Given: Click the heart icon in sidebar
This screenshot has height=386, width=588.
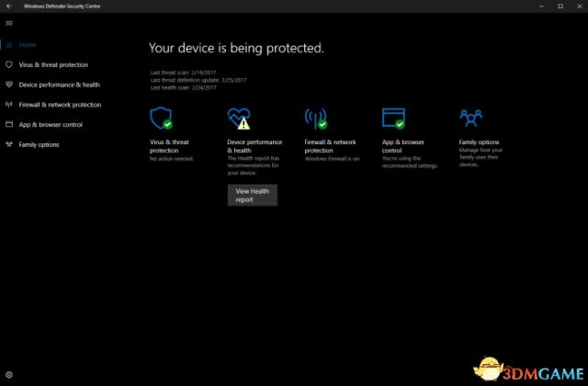Looking at the screenshot, I should pos(9,85).
